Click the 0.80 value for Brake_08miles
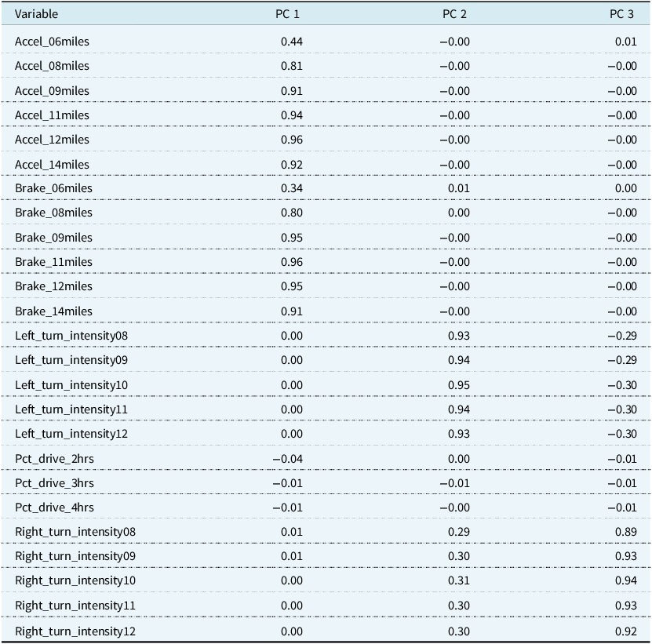 coord(292,213)
